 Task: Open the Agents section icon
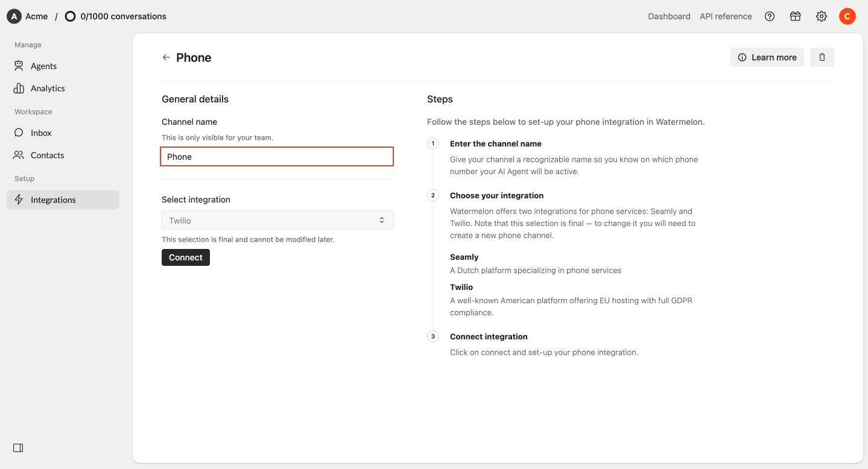(x=19, y=66)
